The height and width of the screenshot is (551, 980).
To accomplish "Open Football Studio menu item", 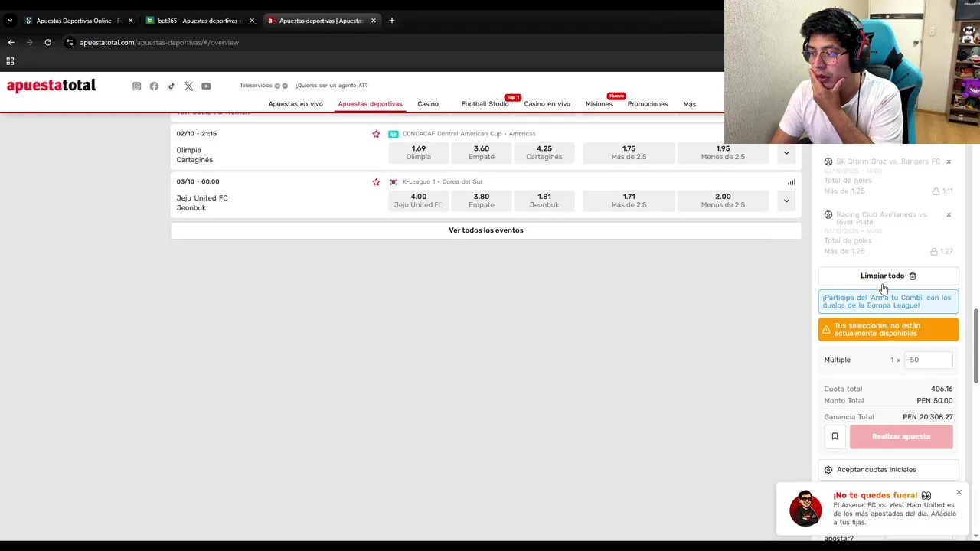I will pyautogui.click(x=485, y=104).
